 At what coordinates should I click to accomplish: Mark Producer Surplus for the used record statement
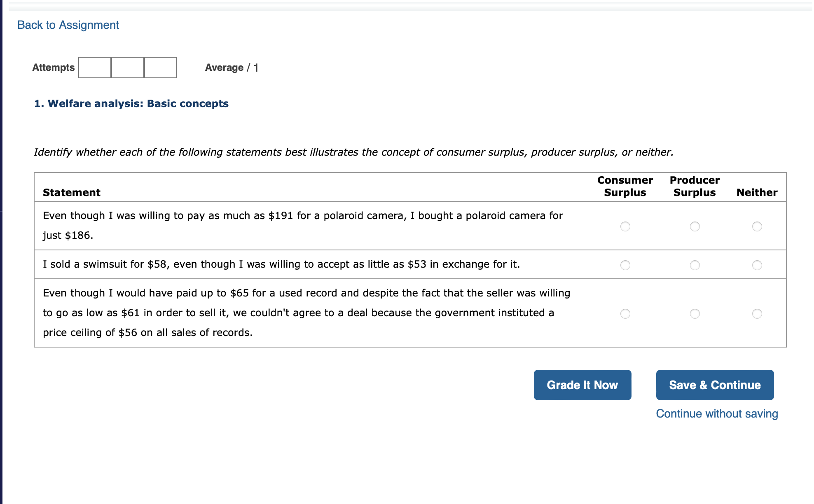pyautogui.click(x=695, y=314)
